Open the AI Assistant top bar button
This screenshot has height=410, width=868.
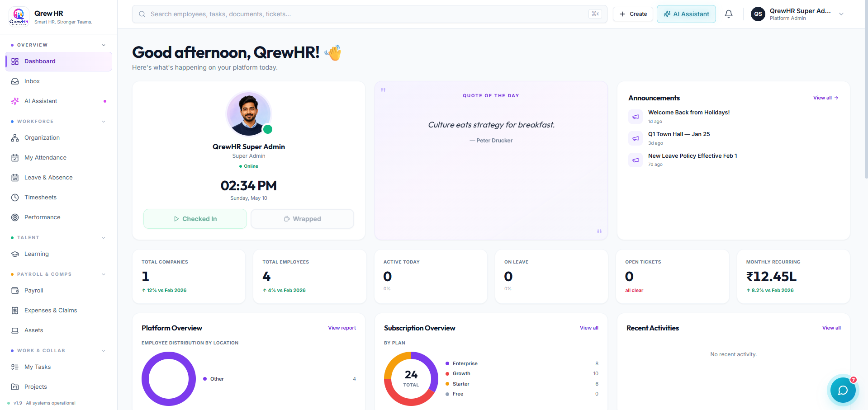[x=686, y=14]
